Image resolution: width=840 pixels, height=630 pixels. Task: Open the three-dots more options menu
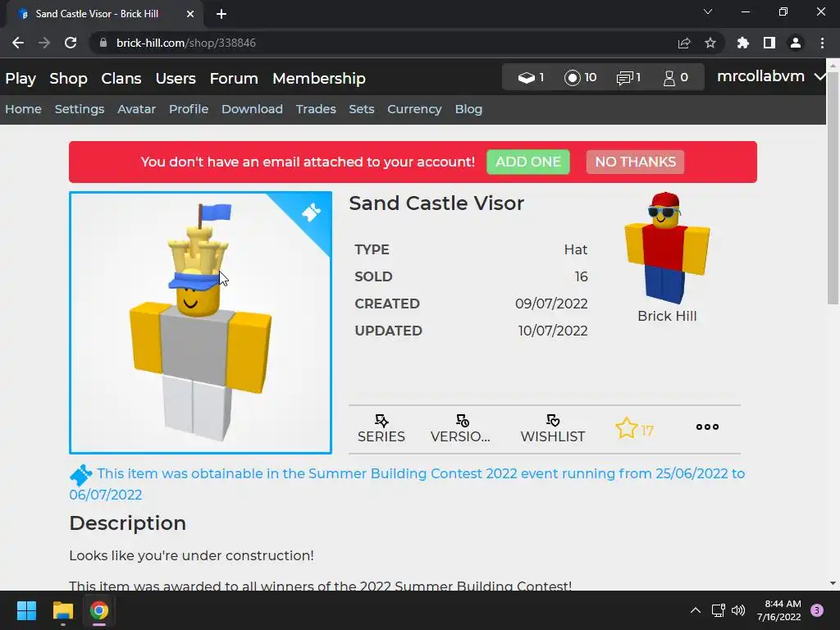click(707, 427)
